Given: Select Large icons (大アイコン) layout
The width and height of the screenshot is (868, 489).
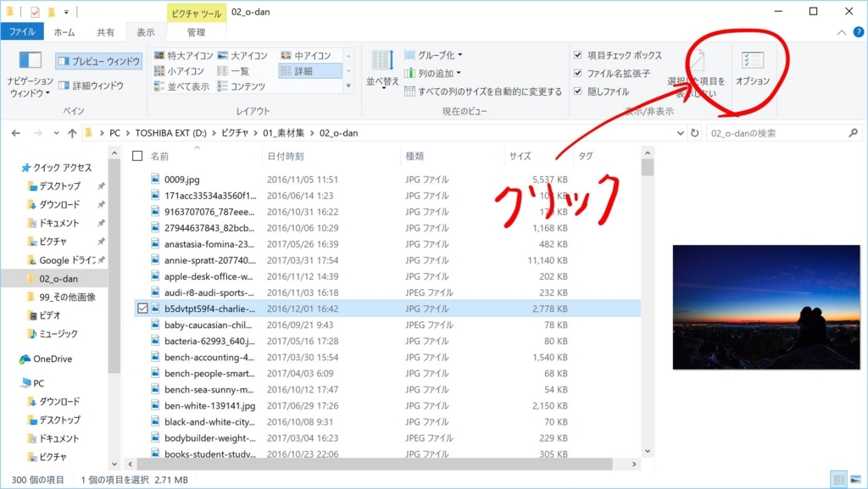Looking at the screenshot, I should 242,55.
